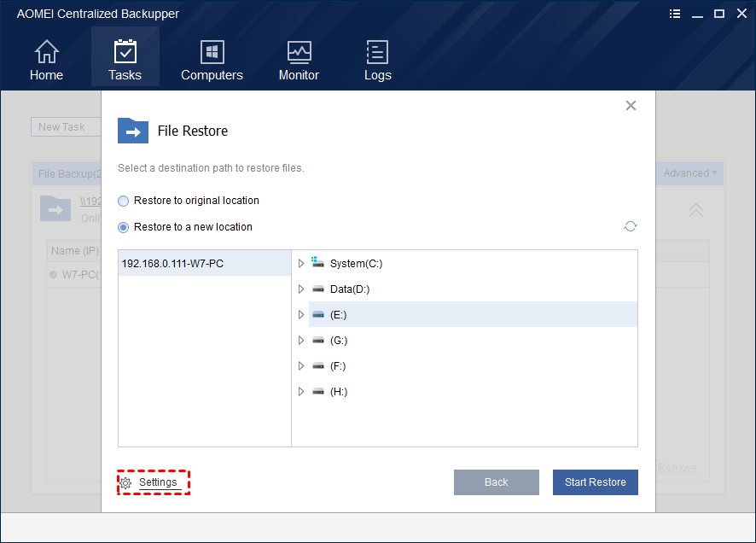The width and height of the screenshot is (756, 543).
Task: Select the (G:) drive label
Action: point(339,340)
